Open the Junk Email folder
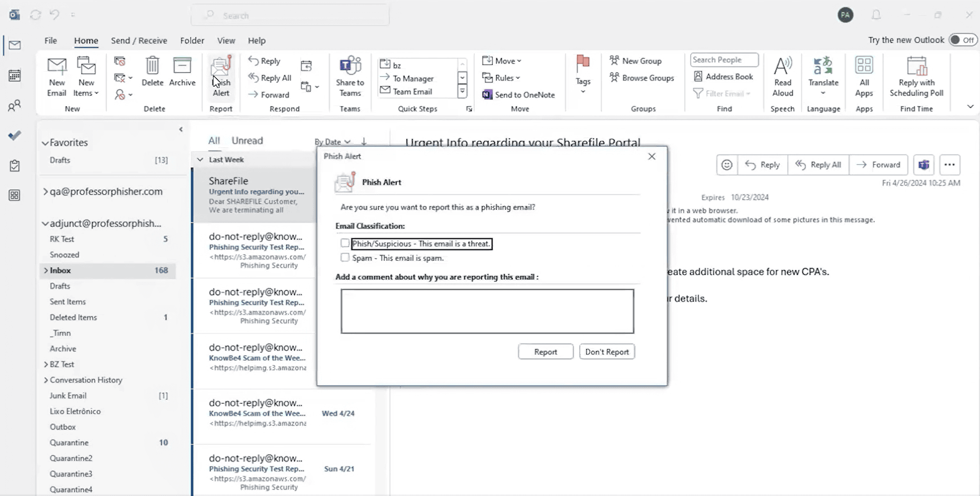 click(x=108, y=396)
